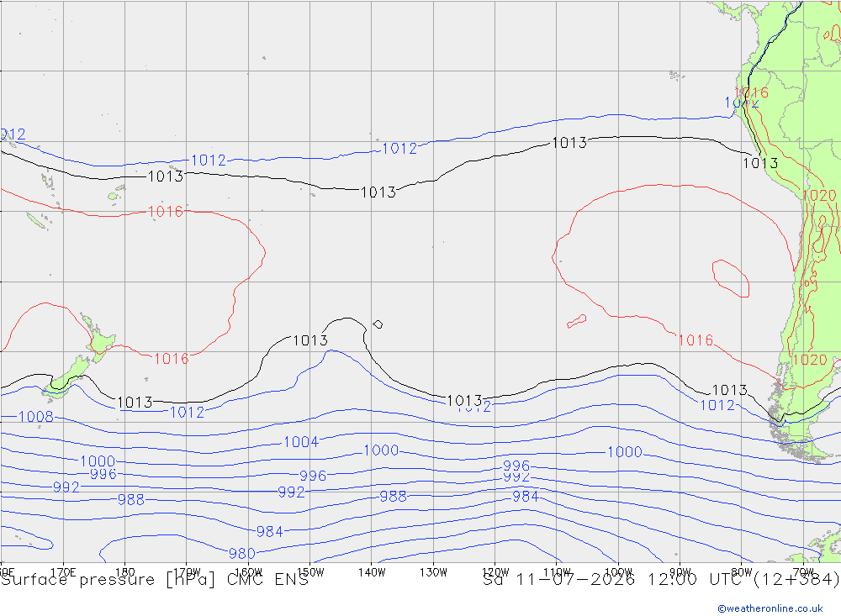Click the blue 1004 isobar label
841x616 pixels.
301,442
